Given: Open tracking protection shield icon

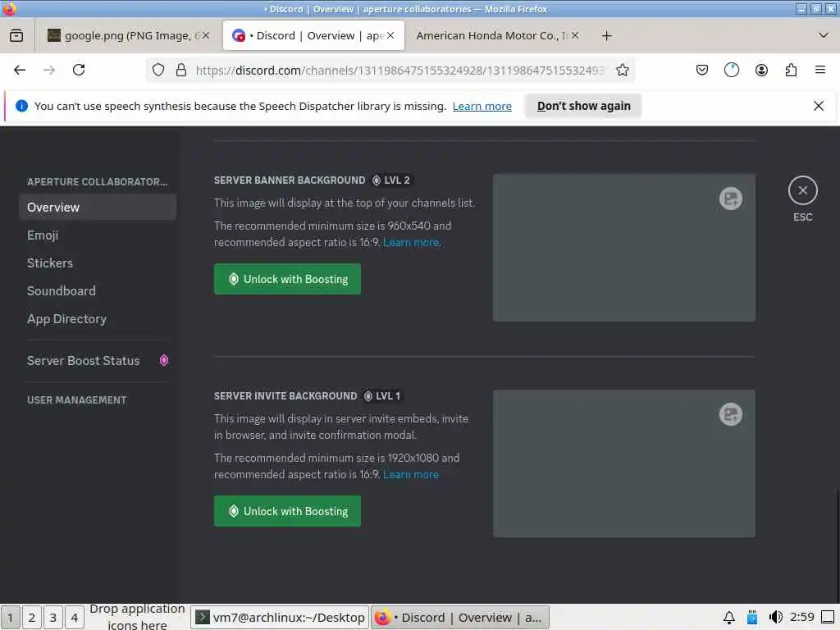Looking at the screenshot, I should 158,71.
